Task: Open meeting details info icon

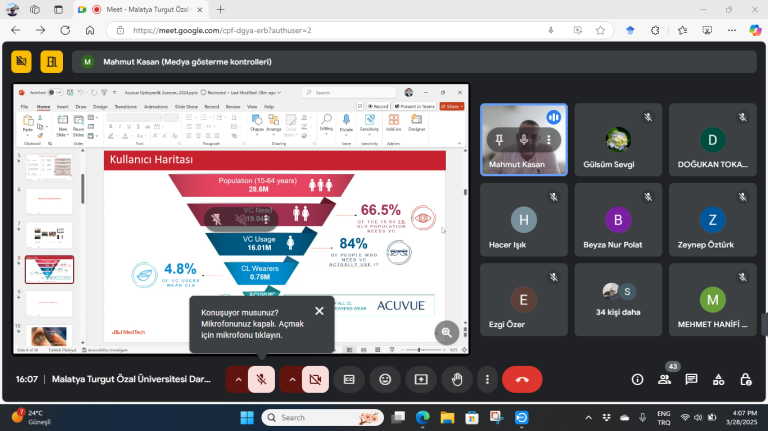Action: tap(637, 379)
